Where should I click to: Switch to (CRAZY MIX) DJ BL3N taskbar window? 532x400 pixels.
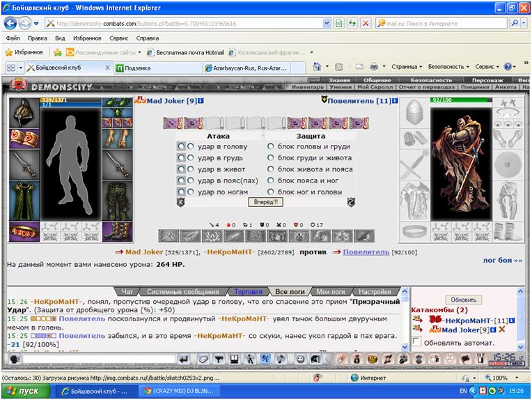(180, 391)
